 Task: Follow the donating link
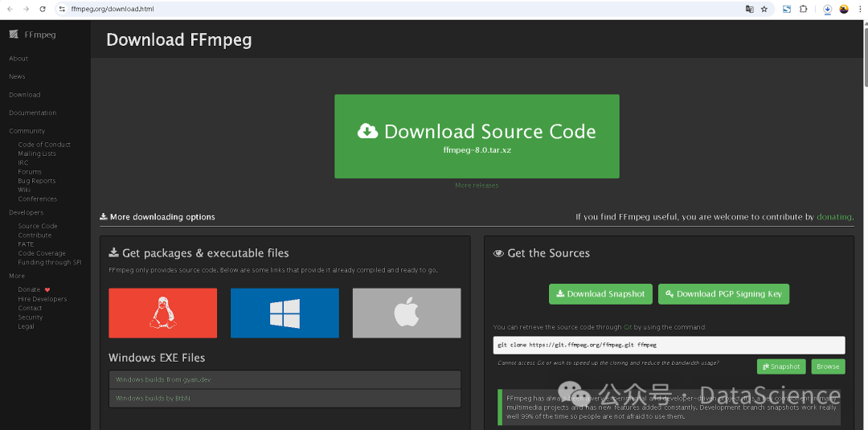834,217
